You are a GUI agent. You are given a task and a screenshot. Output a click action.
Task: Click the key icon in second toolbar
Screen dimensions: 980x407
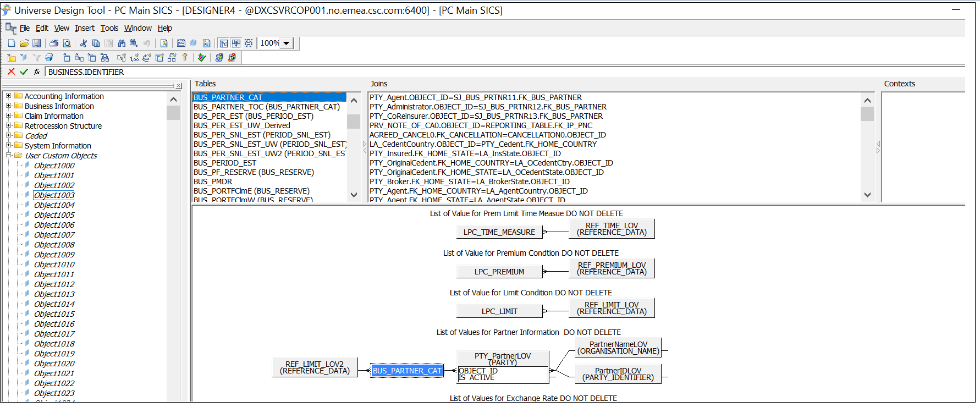[185, 57]
